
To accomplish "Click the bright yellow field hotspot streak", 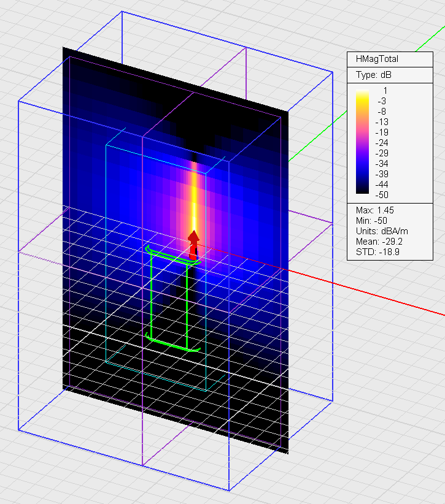I will pos(194,196).
